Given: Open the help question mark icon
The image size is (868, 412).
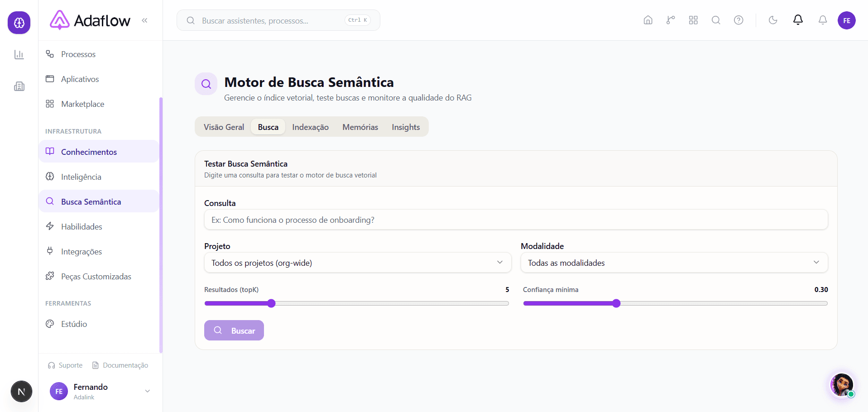Looking at the screenshot, I should click(739, 20).
